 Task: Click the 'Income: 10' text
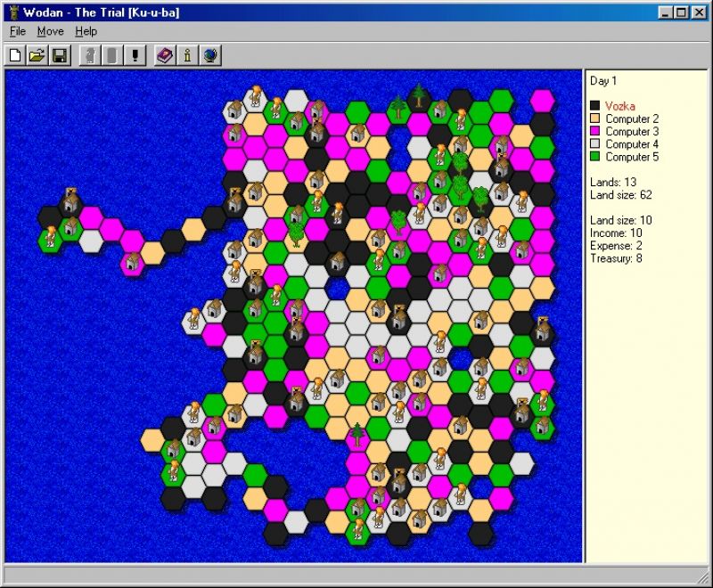[x=616, y=233]
